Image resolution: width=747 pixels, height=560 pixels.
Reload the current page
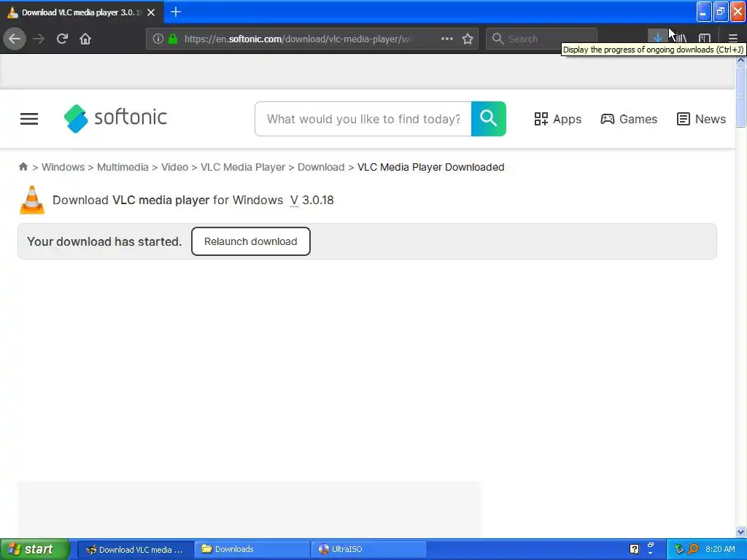coord(62,39)
